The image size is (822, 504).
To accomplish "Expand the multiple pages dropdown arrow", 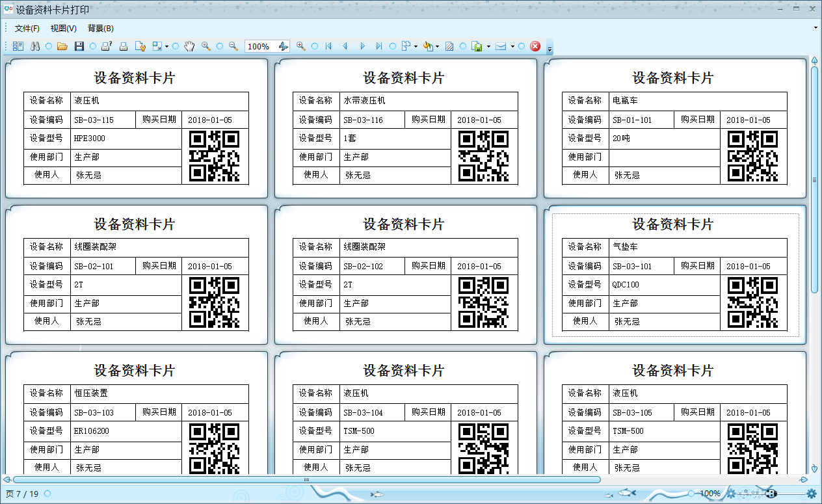I will click(416, 46).
